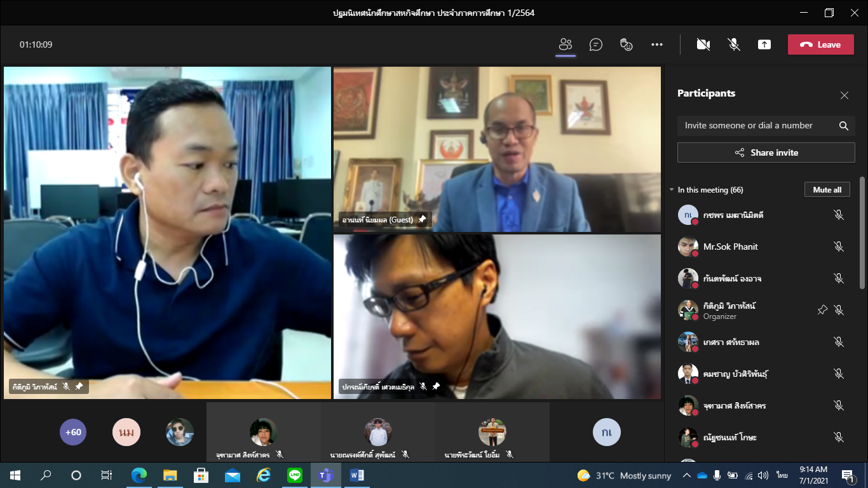Close the Participants panel

tap(844, 95)
